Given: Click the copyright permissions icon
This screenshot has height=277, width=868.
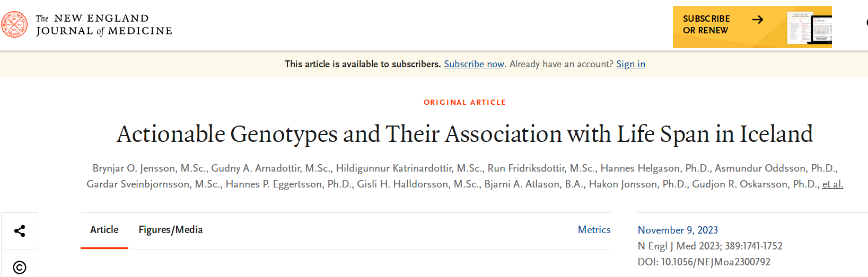Looking at the screenshot, I should (x=20, y=267).
